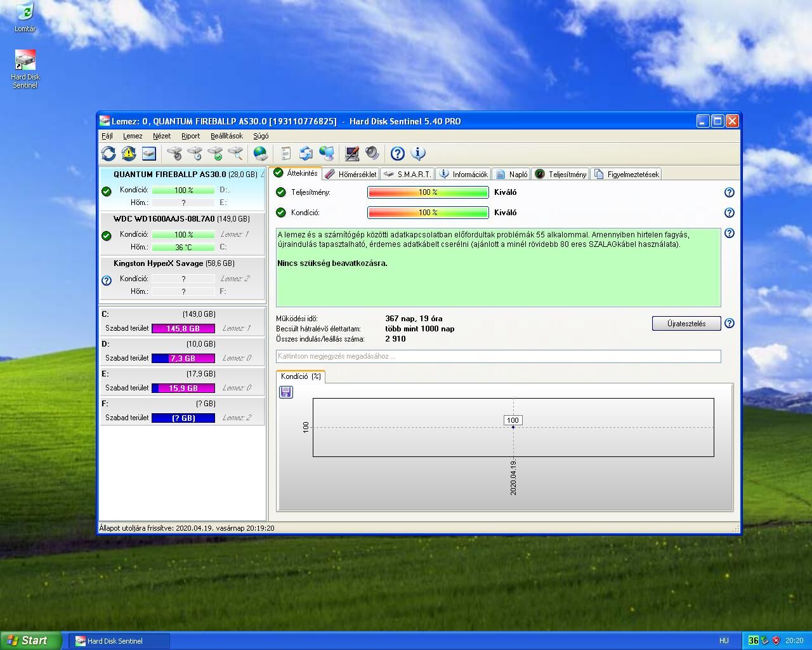Click the save floppy icon in Kondíció chart
Image resolution: width=812 pixels, height=650 pixels.
pos(286,392)
